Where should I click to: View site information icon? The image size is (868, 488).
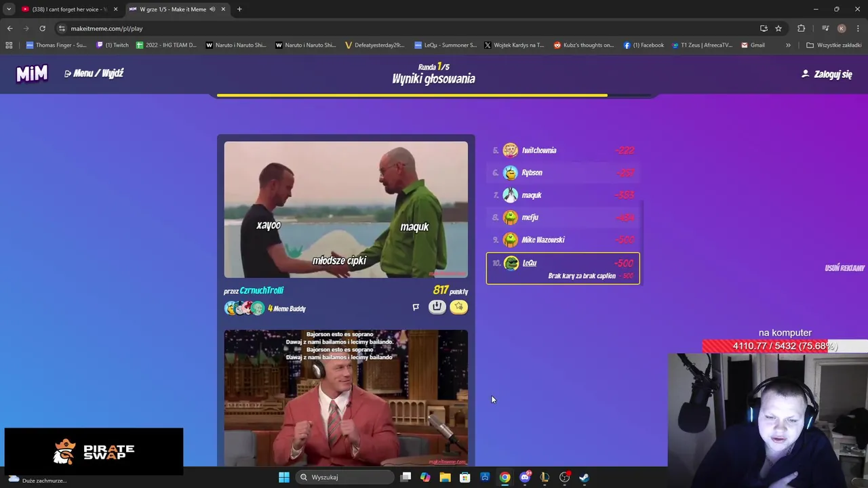[x=62, y=28]
